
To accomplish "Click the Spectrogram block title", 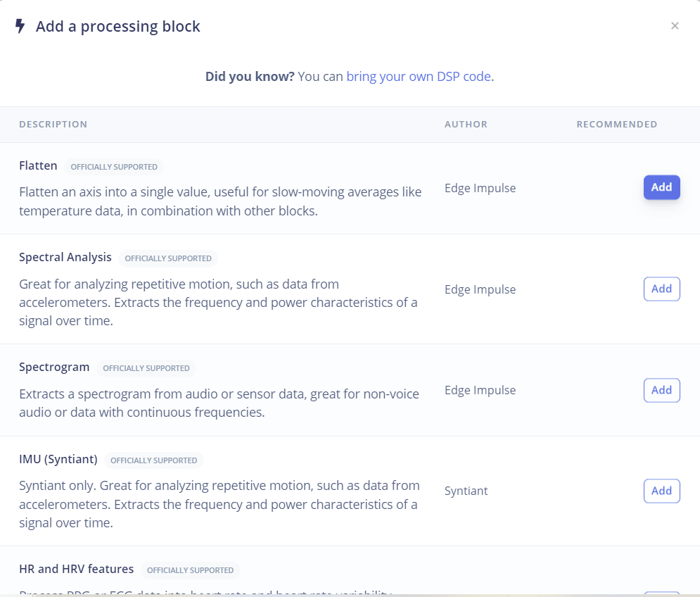I will pyautogui.click(x=54, y=367).
